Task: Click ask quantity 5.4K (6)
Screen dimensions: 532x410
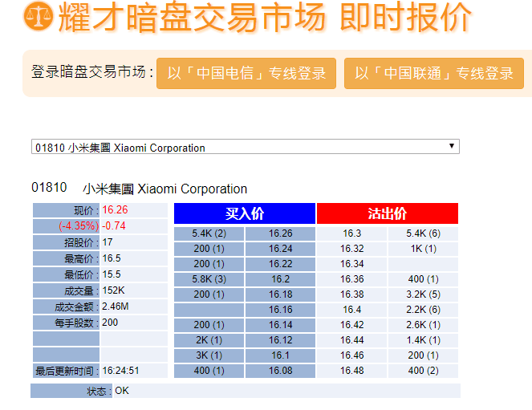Action: [424, 233]
